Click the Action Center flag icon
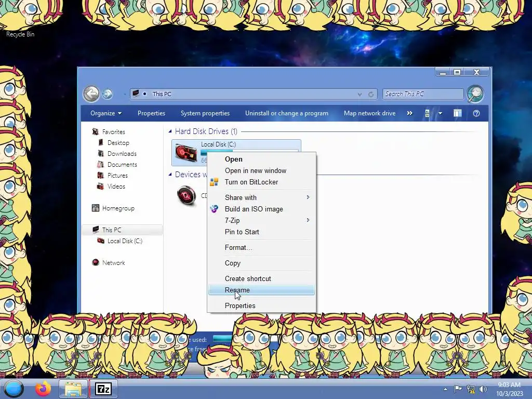Viewport: 532px width, 399px height. (x=458, y=389)
